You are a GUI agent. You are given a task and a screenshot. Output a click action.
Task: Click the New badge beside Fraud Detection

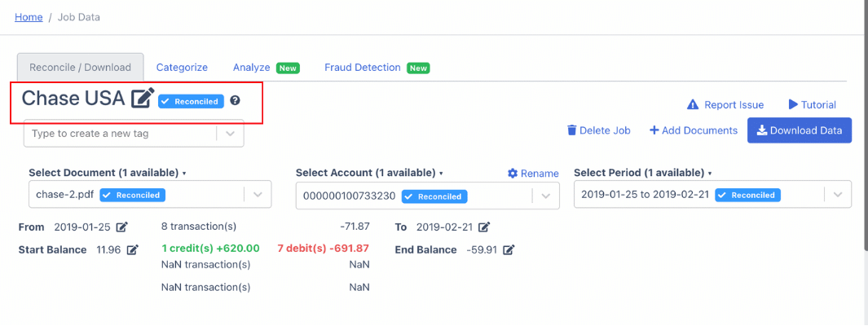[418, 68]
